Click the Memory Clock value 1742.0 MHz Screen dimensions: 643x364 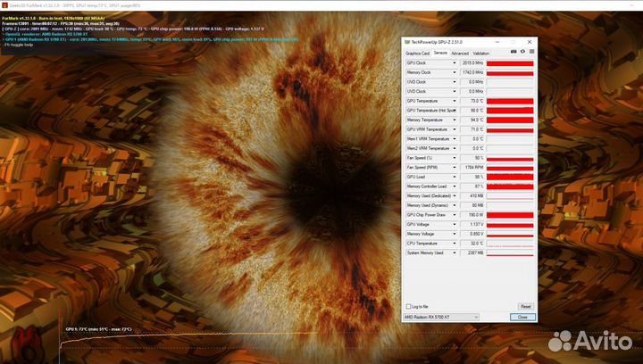(472, 72)
